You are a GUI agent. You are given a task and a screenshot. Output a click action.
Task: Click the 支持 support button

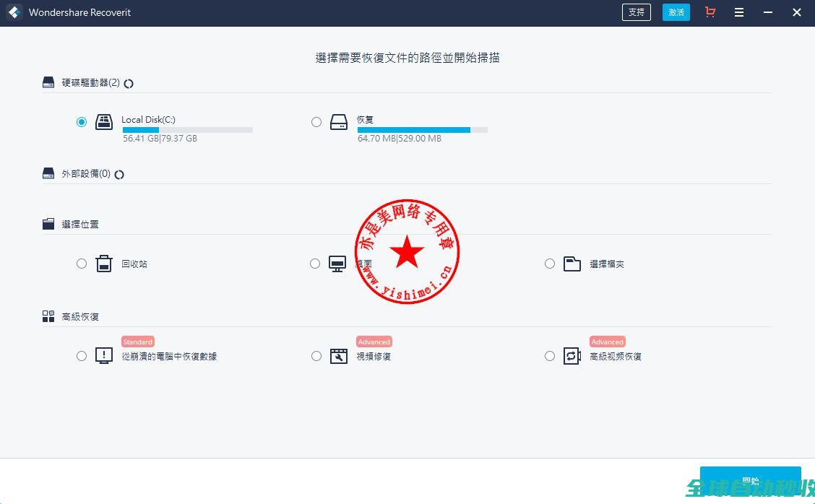pyautogui.click(x=636, y=12)
